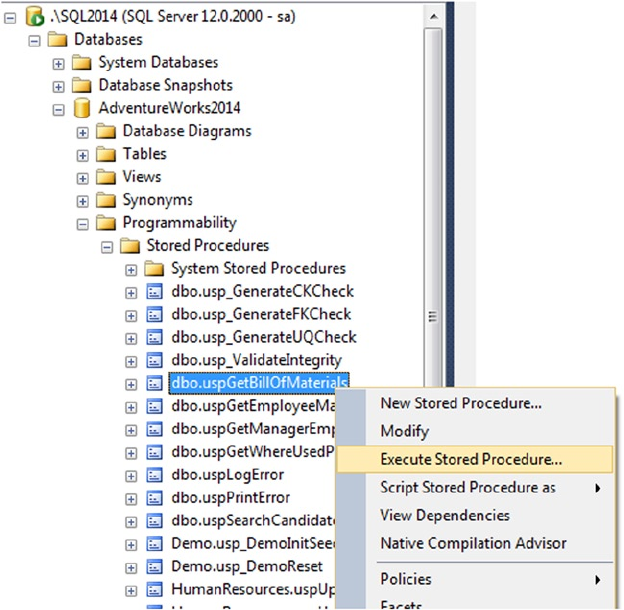Screen dimensions: 624x610
Task: Click the Tables folder icon
Action: pyautogui.click(x=106, y=154)
